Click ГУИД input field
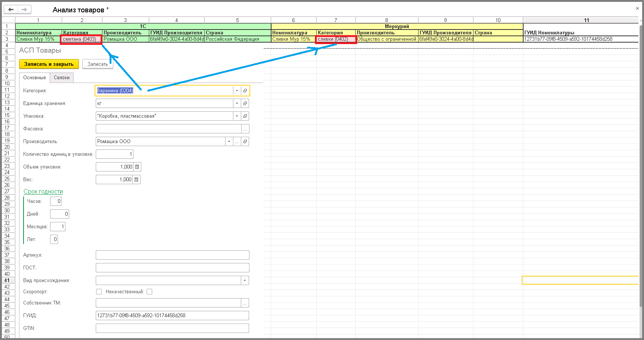The height and width of the screenshot is (340, 644). point(172,316)
